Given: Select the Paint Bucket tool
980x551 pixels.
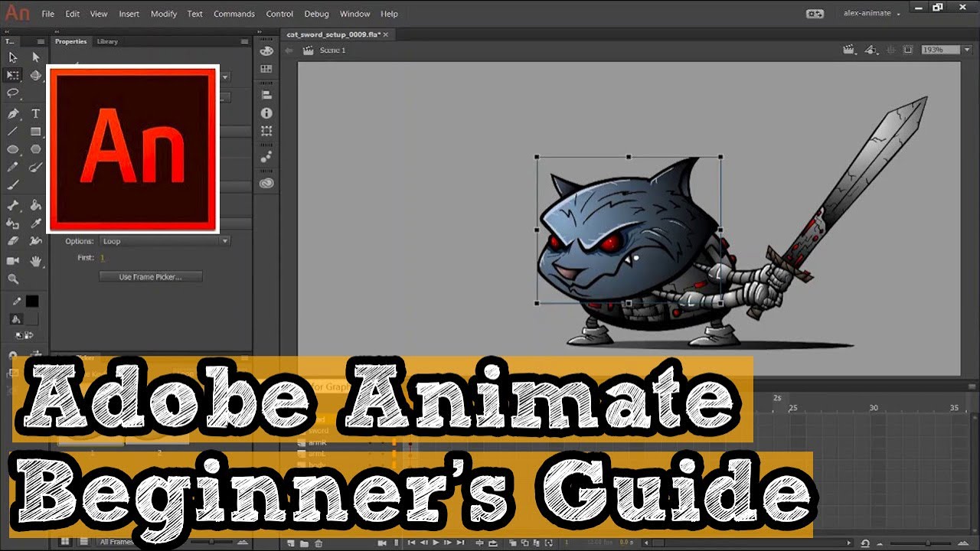Looking at the screenshot, I should [35, 205].
